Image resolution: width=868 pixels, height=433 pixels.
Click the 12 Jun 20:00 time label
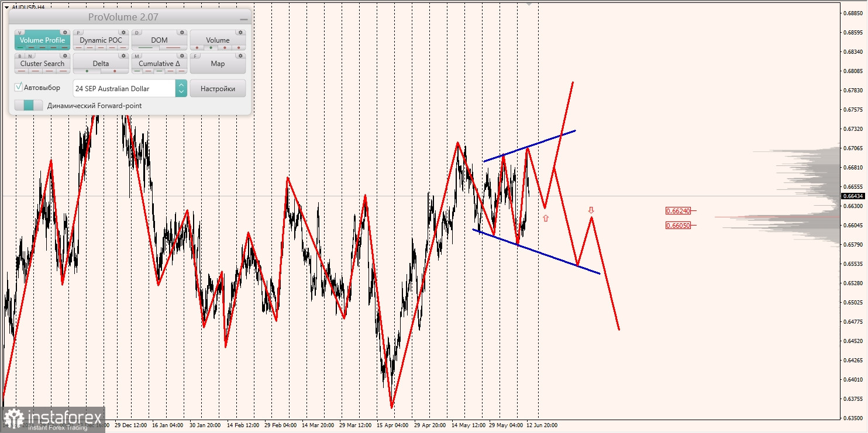click(x=542, y=425)
